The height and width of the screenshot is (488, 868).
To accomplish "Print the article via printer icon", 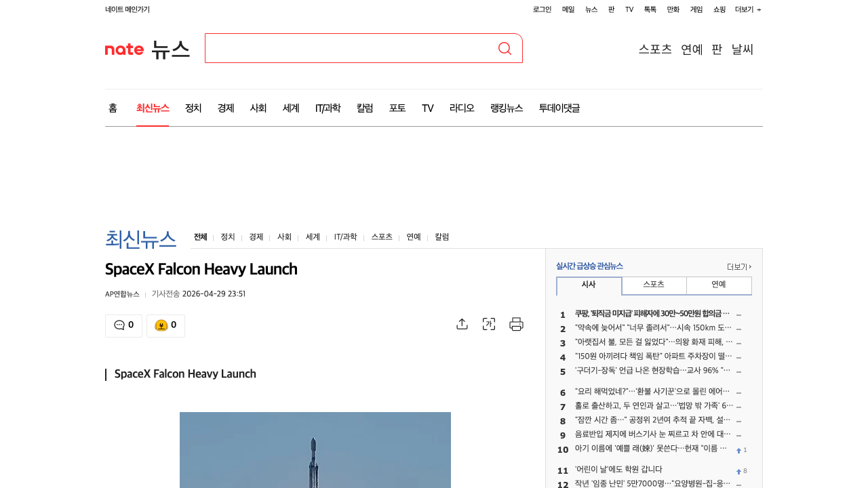I will pos(516,324).
